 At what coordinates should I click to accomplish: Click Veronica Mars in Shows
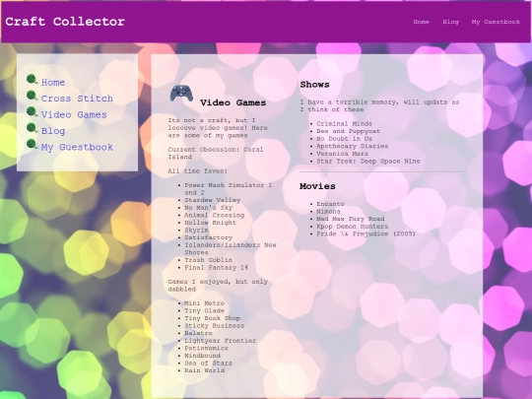click(342, 154)
